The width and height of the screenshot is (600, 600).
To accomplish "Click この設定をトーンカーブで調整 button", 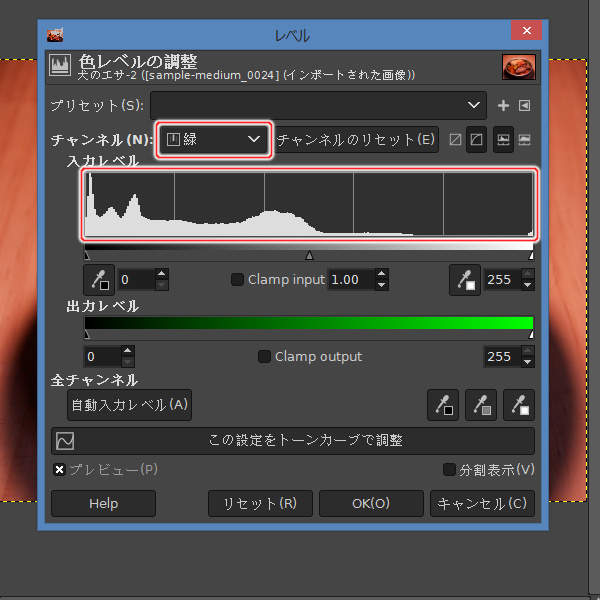I will pyautogui.click(x=293, y=440).
